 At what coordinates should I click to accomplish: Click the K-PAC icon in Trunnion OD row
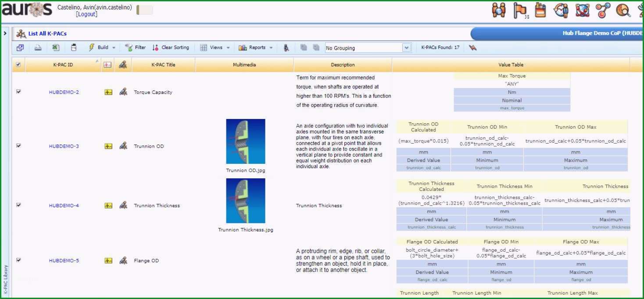click(123, 146)
